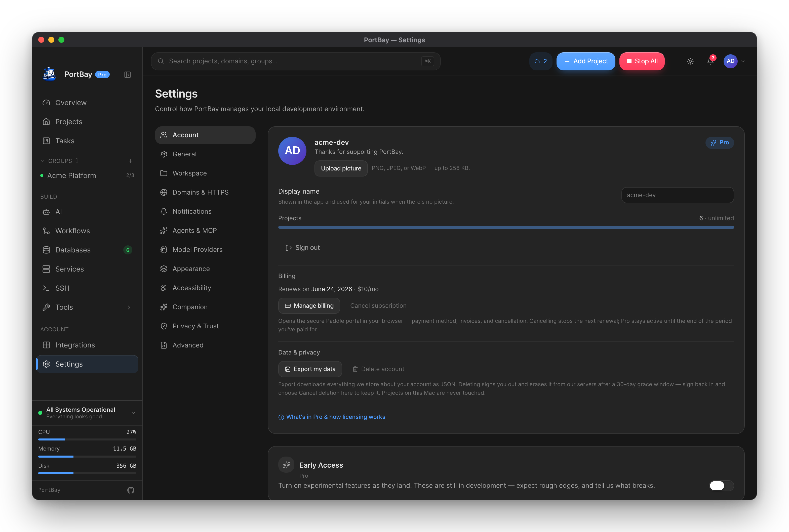Click the Disk usage bar
Viewport: 789px width, 532px height.
pos(87,473)
